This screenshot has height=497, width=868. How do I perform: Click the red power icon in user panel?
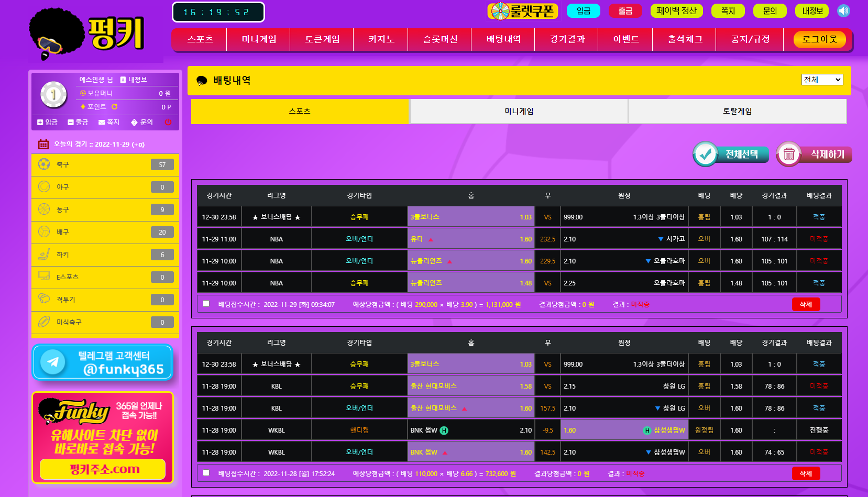(x=168, y=122)
